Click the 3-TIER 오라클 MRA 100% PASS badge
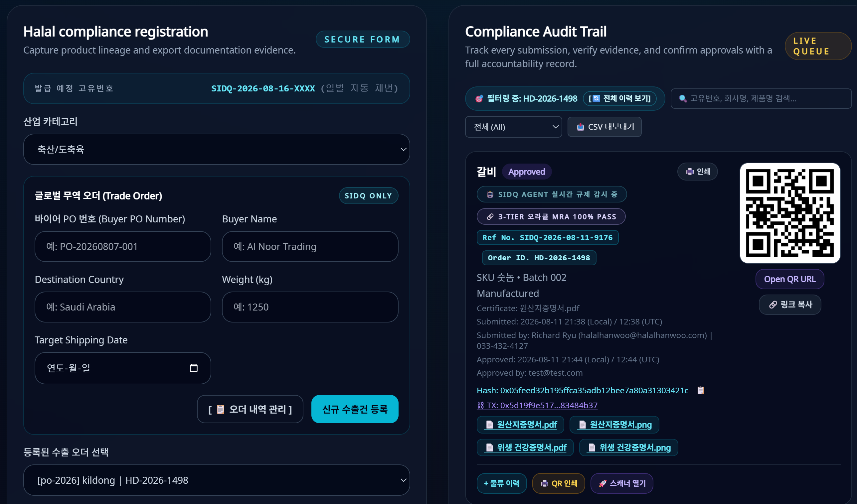Image resolution: width=857 pixels, height=504 pixels. (x=551, y=216)
